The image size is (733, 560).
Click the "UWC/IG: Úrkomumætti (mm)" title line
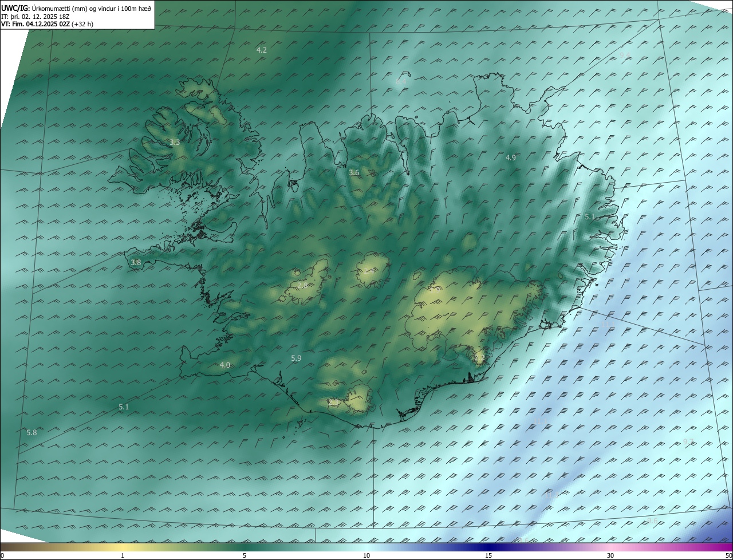[x=76, y=8]
